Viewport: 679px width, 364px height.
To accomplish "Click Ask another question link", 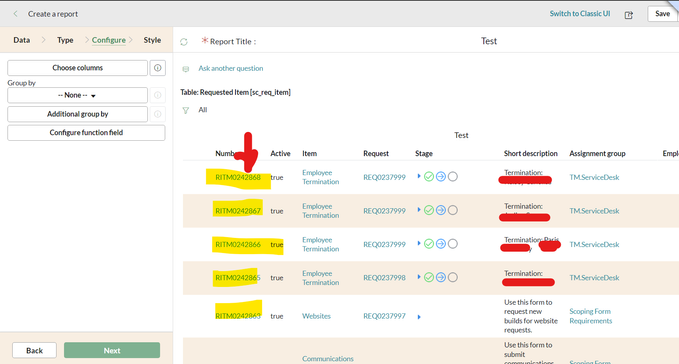I will [231, 68].
